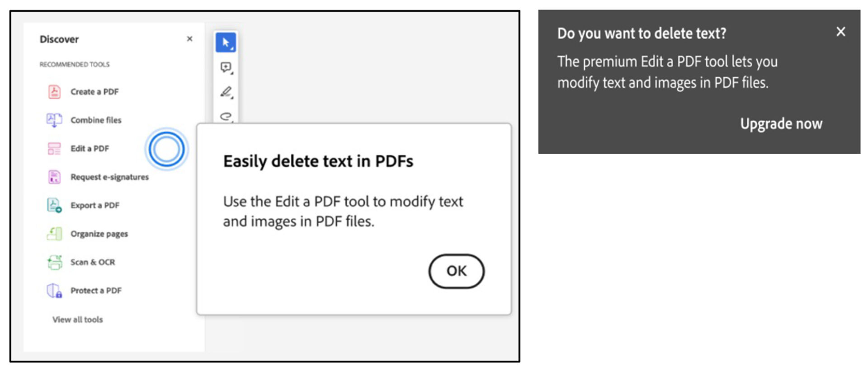The width and height of the screenshot is (868, 372).
Task: Open the Request e-signatures tool
Action: point(109,177)
